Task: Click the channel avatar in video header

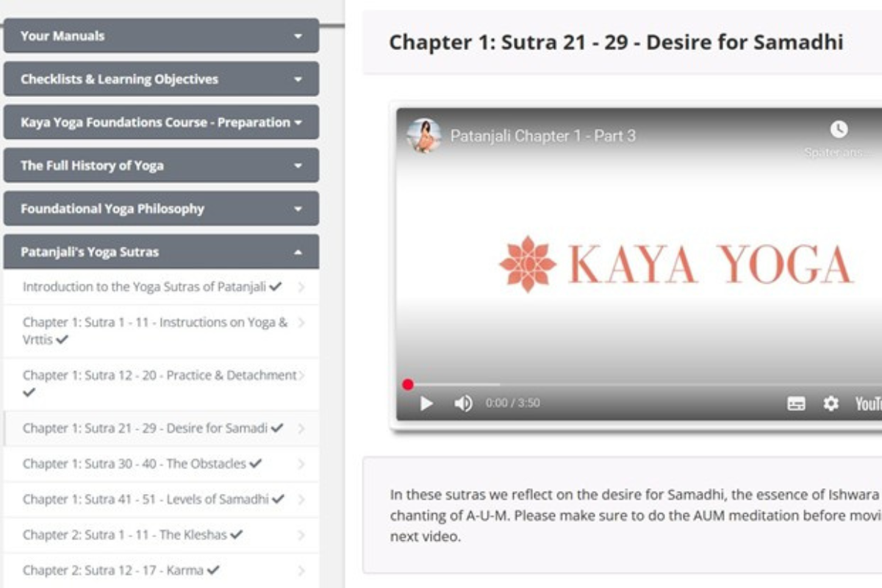Action: click(x=424, y=136)
